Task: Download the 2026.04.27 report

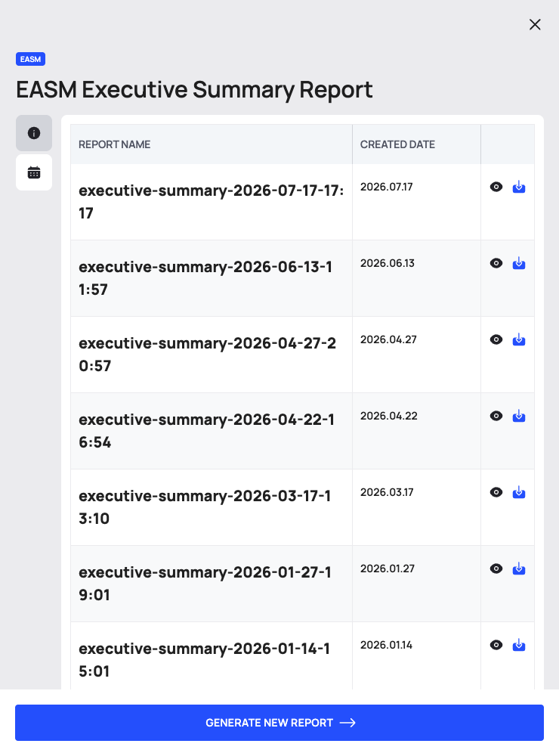Action: pyautogui.click(x=518, y=339)
